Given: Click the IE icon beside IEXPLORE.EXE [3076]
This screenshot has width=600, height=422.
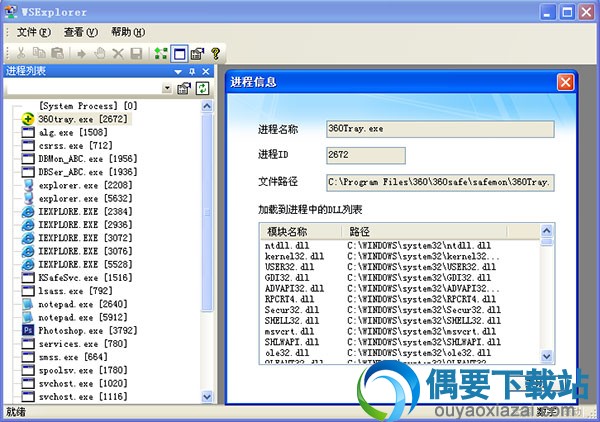Looking at the screenshot, I should tap(28, 251).
